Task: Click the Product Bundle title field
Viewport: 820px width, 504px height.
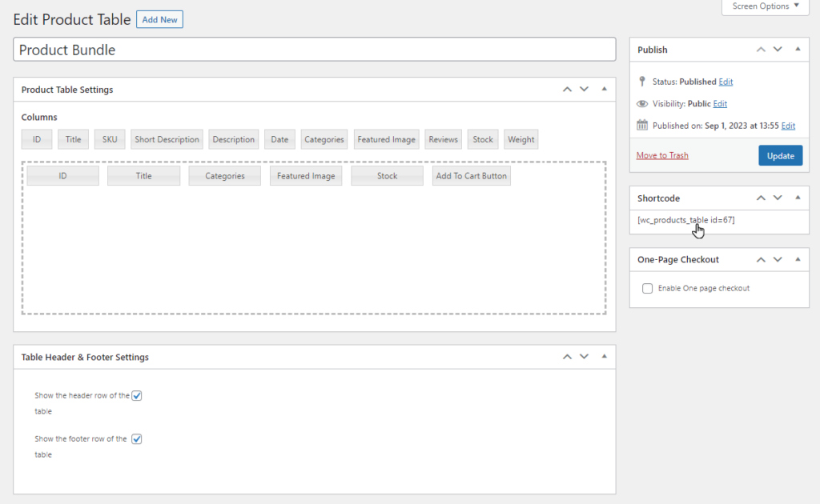Action: click(314, 50)
